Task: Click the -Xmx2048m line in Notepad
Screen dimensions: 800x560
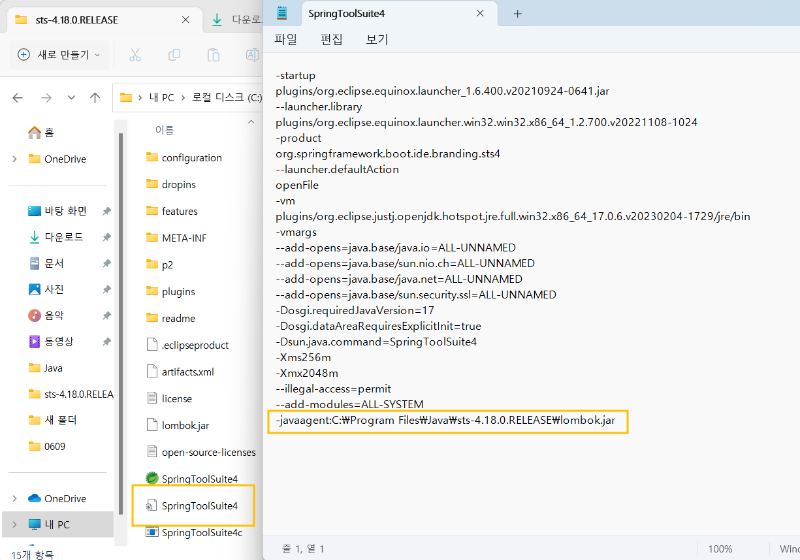Action: 307,373
